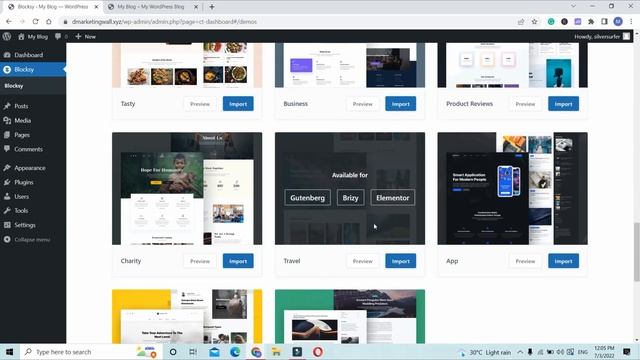Click the green demo thumbnail at bottom
This screenshot has width=640, height=360.
coord(350,317)
